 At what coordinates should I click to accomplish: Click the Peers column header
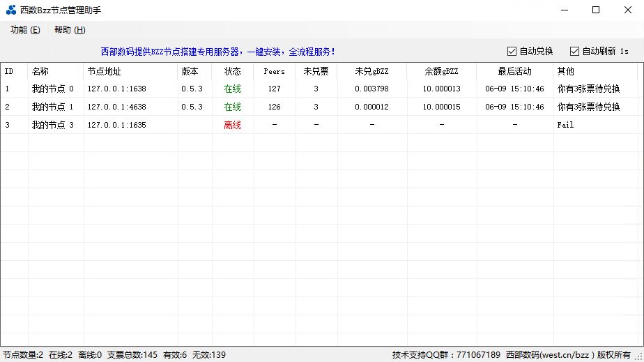[x=274, y=71]
